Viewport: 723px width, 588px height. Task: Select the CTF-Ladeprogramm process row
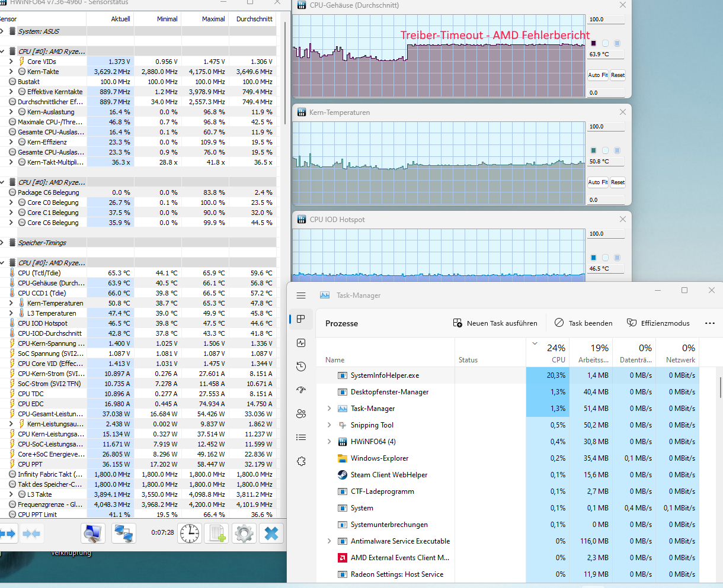[x=508, y=491]
